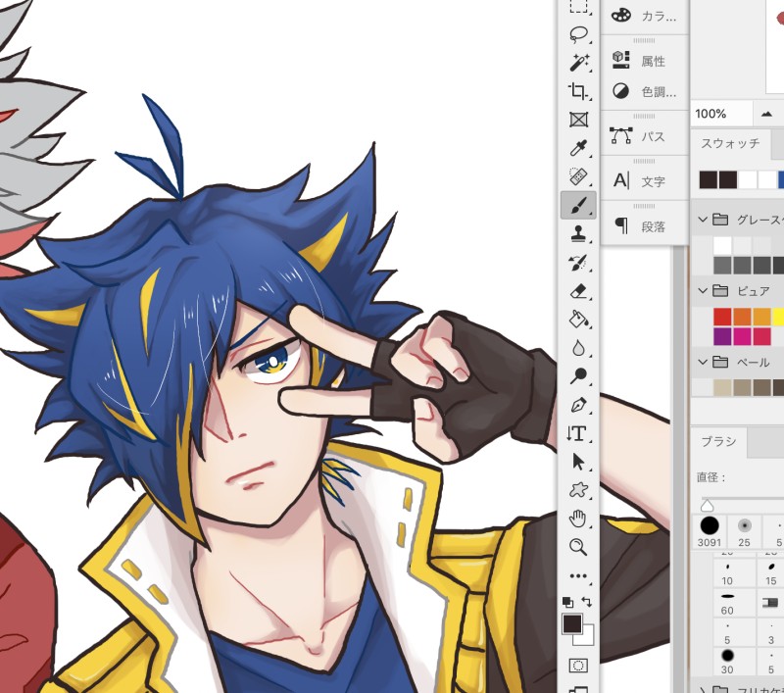The image size is (784, 693).
Task: Select the Clone Stamp tool
Action: click(578, 233)
